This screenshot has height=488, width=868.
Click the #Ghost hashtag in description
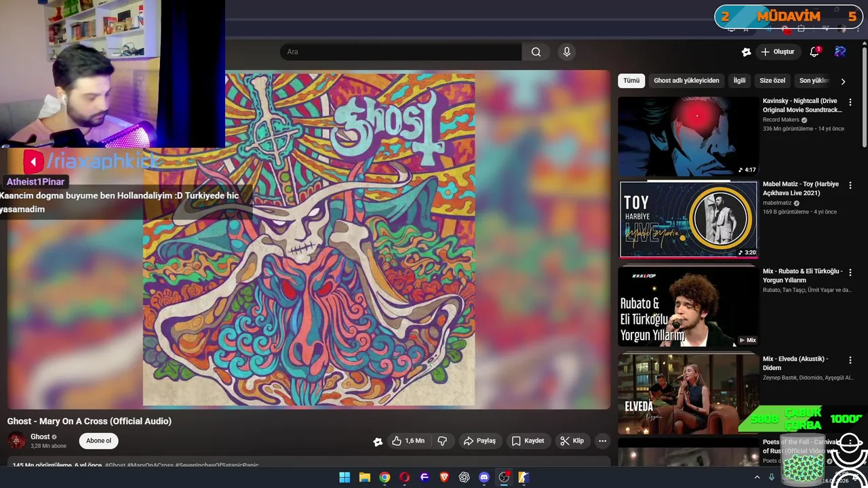[x=115, y=466]
